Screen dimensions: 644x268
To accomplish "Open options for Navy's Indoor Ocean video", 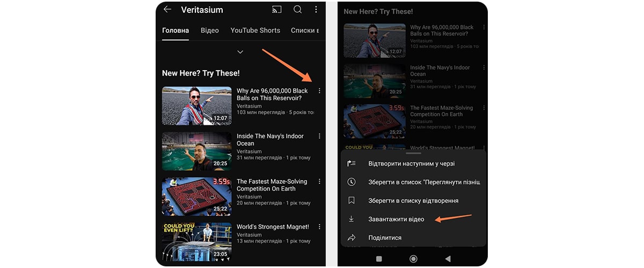I will click(x=319, y=137).
